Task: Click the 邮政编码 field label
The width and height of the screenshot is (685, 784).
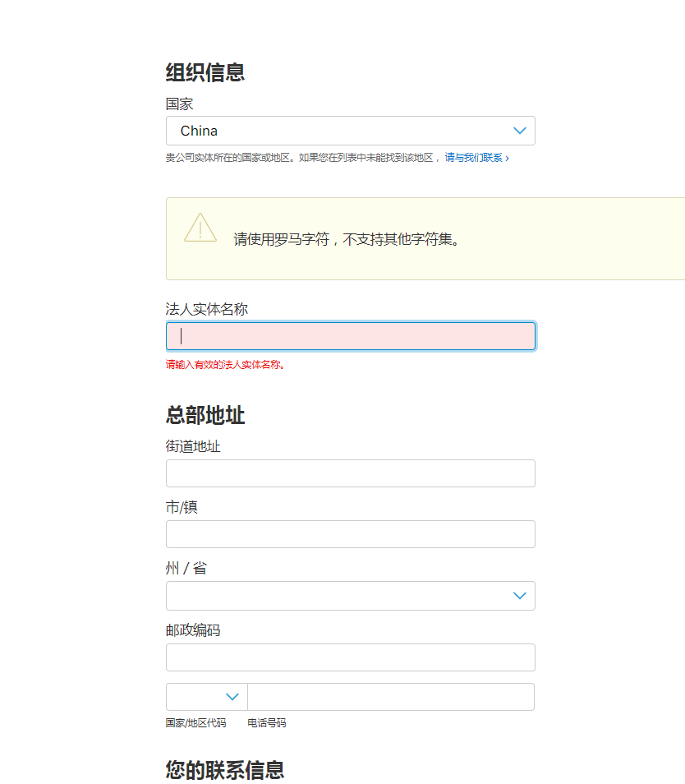Action: (x=193, y=630)
